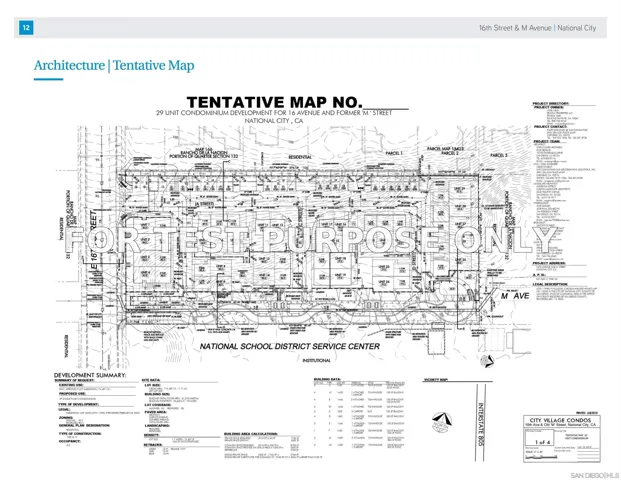Click the 'SAN DIEGO MLS' watermark logo

pyautogui.click(x=594, y=475)
